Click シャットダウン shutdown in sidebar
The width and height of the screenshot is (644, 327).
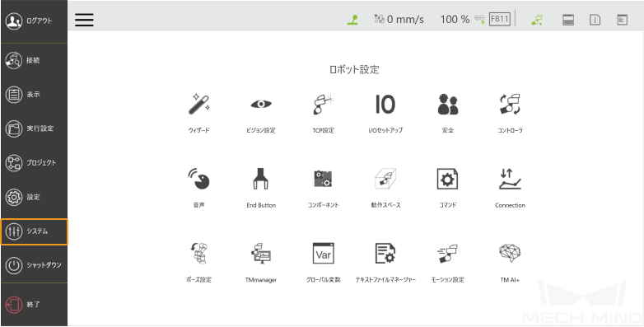[34, 265]
